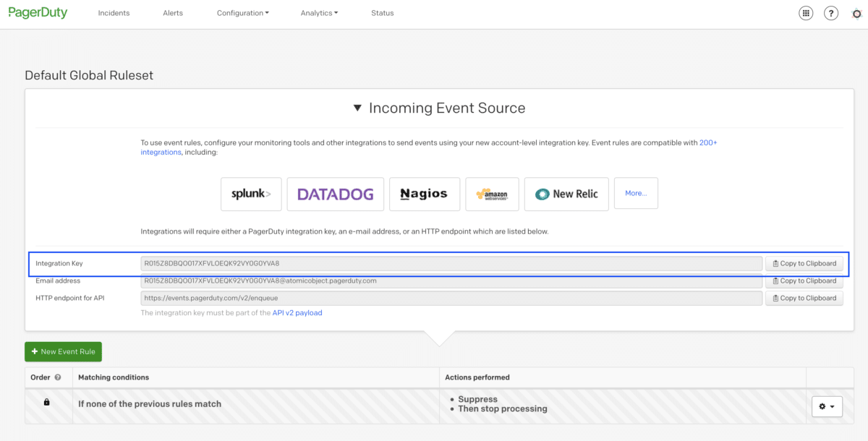
Task: Open the Alerts menu item
Action: pos(173,12)
